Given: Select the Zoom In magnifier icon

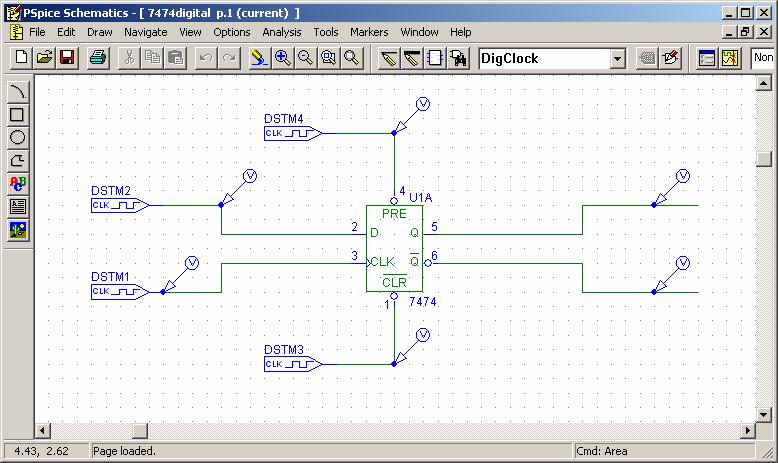Looking at the screenshot, I should click(282, 58).
